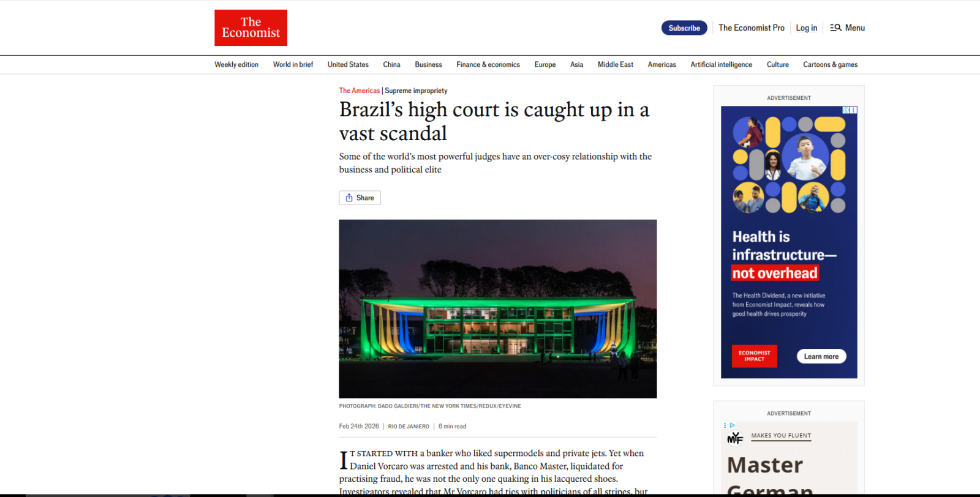
Task: Click the MYF logo in the ad
Action: click(x=735, y=438)
